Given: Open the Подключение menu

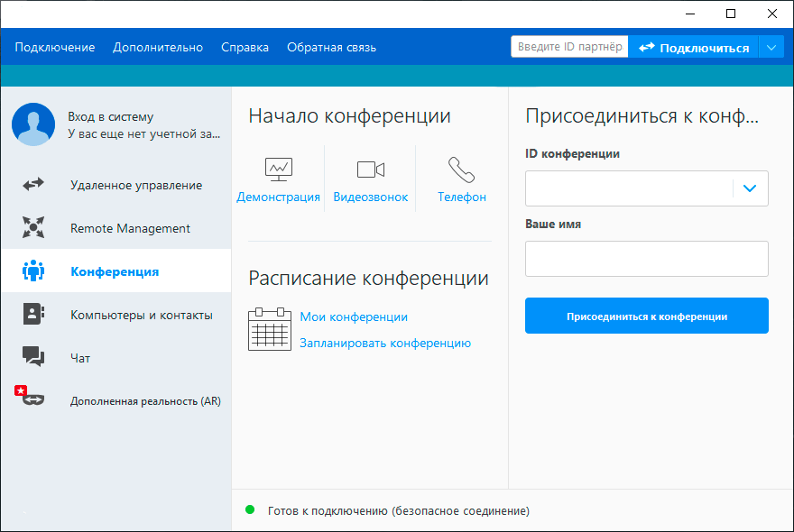Looking at the screenshot, I should pyautogui.click(x=55, y=48).
